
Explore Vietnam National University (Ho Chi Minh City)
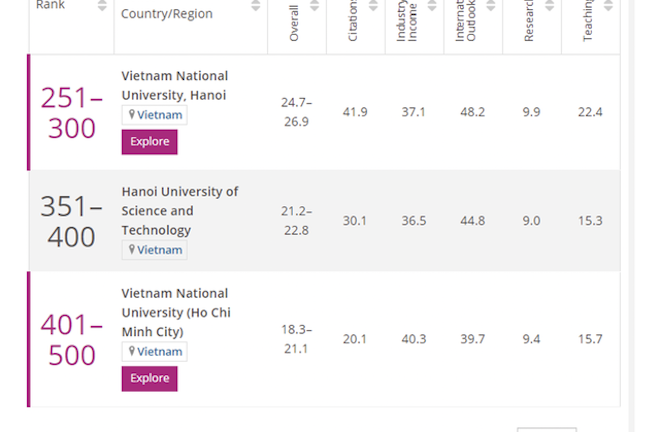coord(149,379)
